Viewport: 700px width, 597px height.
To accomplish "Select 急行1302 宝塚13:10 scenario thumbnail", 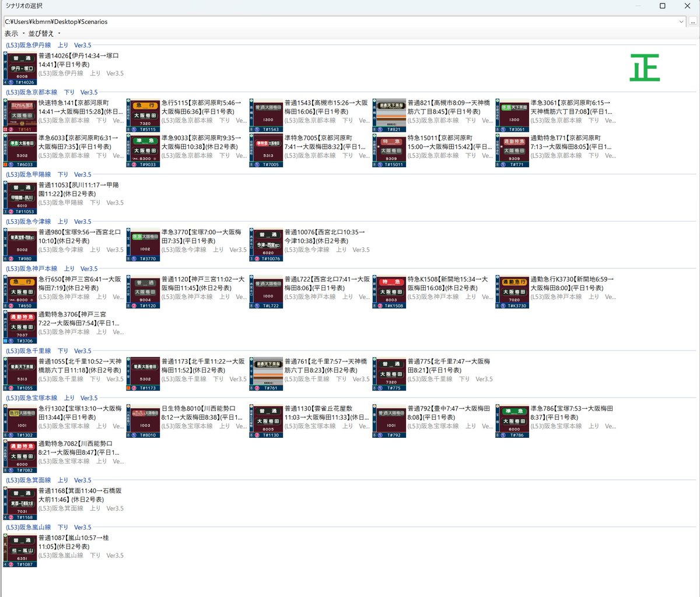I will pos(20,421).
